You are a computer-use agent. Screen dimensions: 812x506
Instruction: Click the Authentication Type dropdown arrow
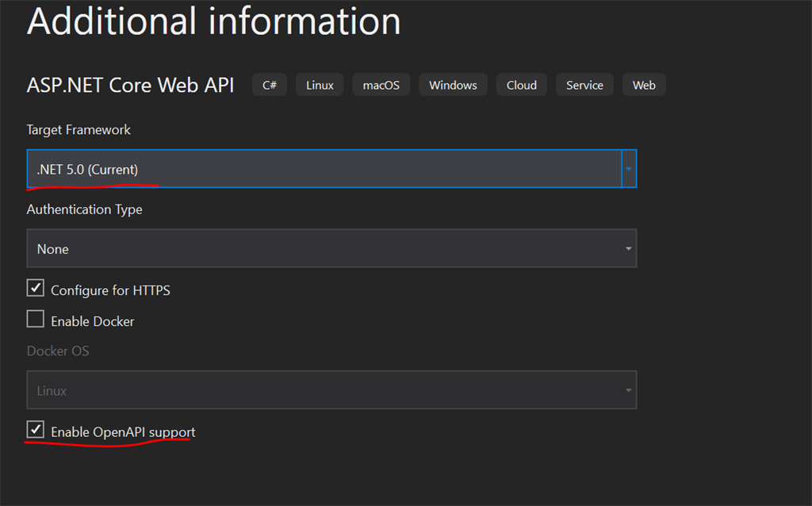point(629,248)
